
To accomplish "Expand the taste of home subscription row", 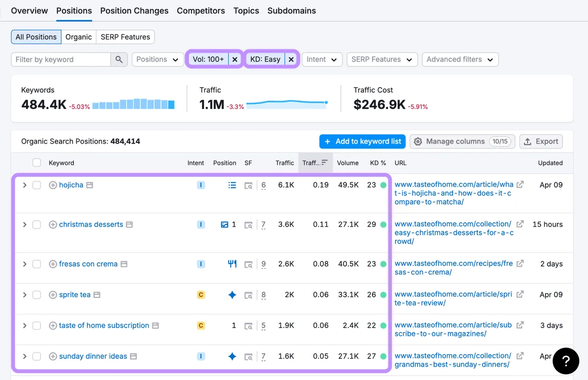I will tap(24, 326).
